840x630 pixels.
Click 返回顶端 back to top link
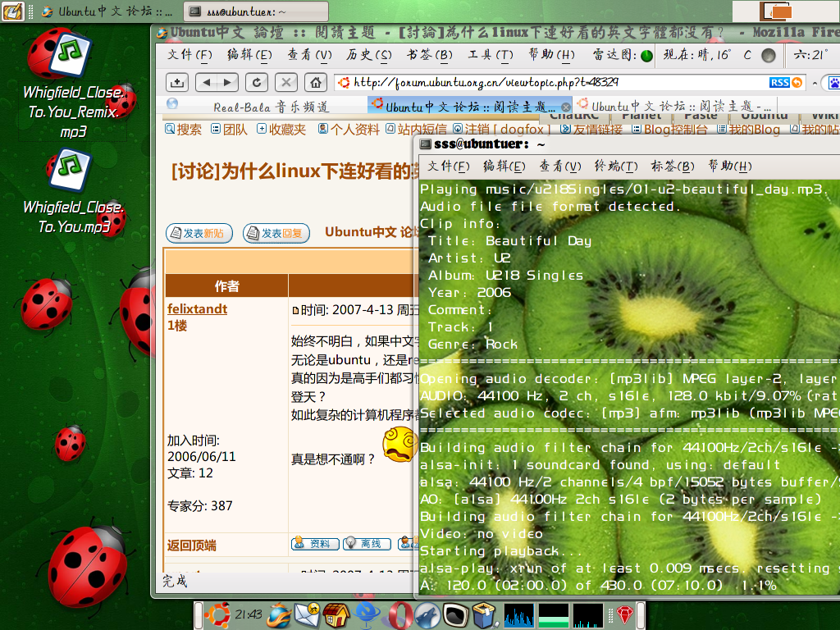point(191,546)
